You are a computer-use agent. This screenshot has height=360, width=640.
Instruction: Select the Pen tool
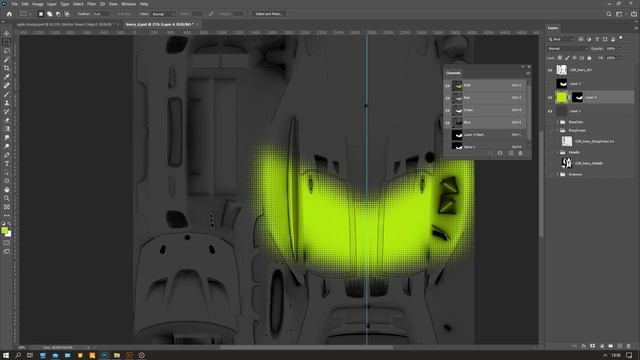[x=7, y=155]
